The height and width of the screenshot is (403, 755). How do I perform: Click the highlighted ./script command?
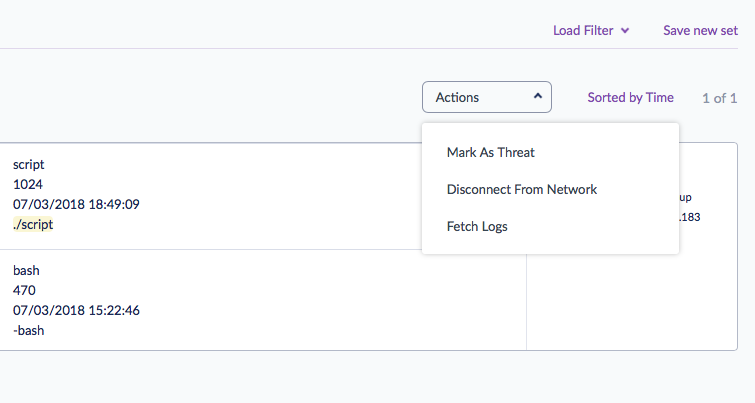point(33,225)
